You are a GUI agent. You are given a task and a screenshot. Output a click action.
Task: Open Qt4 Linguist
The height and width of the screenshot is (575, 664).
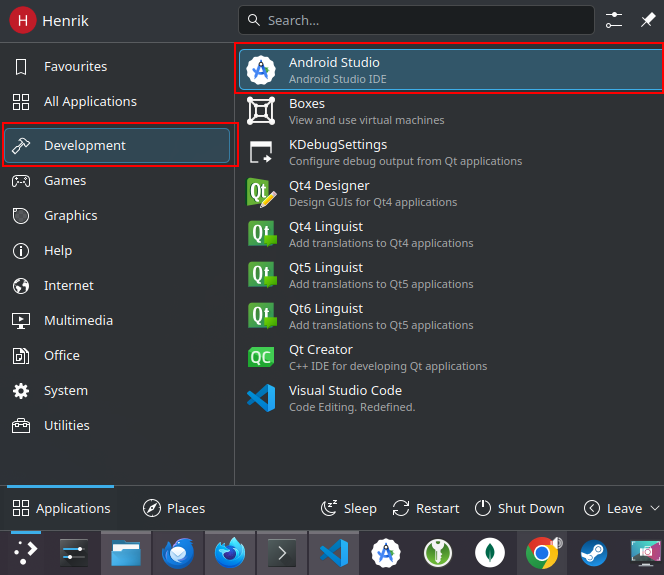coord(451,234)
